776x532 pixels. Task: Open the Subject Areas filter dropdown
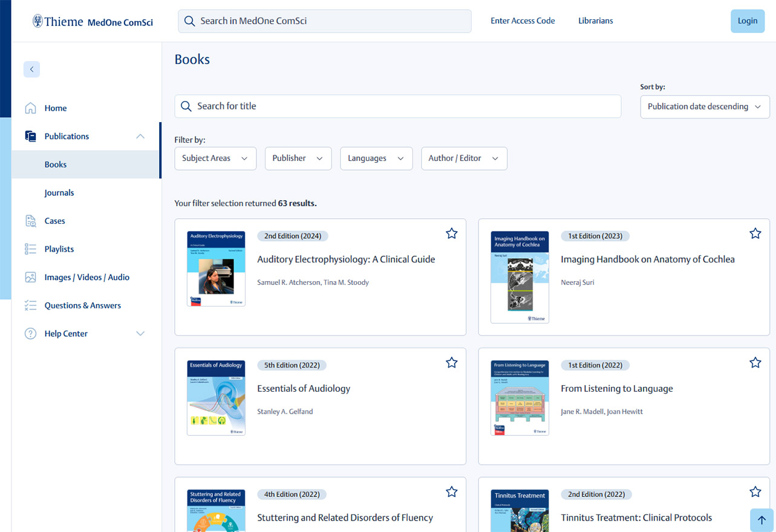pos(215,158)
